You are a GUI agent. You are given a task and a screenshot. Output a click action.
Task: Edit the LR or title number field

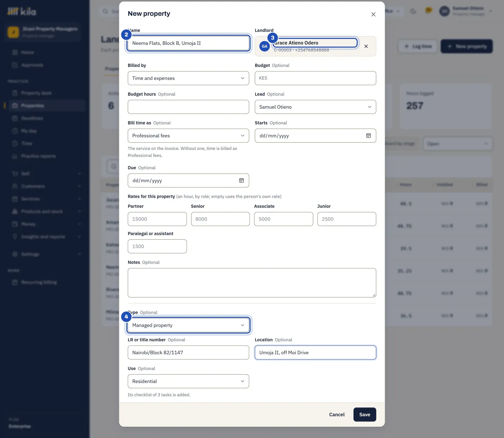pos(188,353)
